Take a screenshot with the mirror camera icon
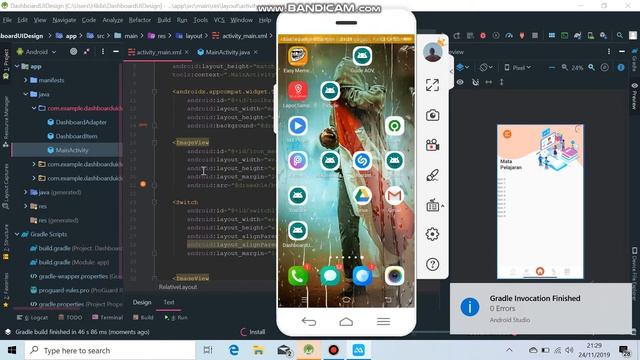 [x=432, y=115]
